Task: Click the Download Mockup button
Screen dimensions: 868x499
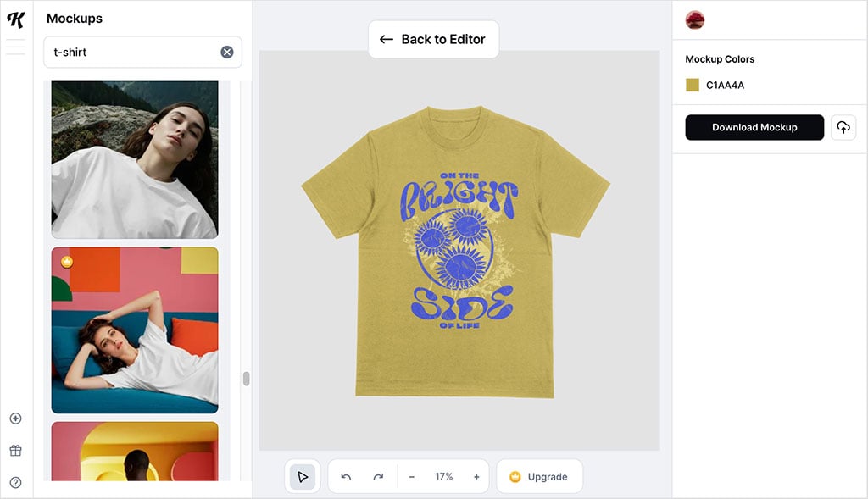Action: click(754, 127)
